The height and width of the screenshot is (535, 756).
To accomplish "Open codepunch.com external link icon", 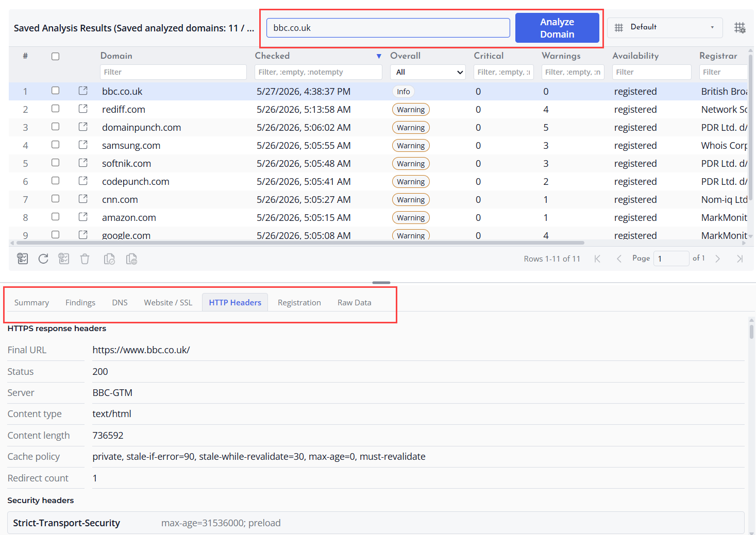I will (83, 181).
